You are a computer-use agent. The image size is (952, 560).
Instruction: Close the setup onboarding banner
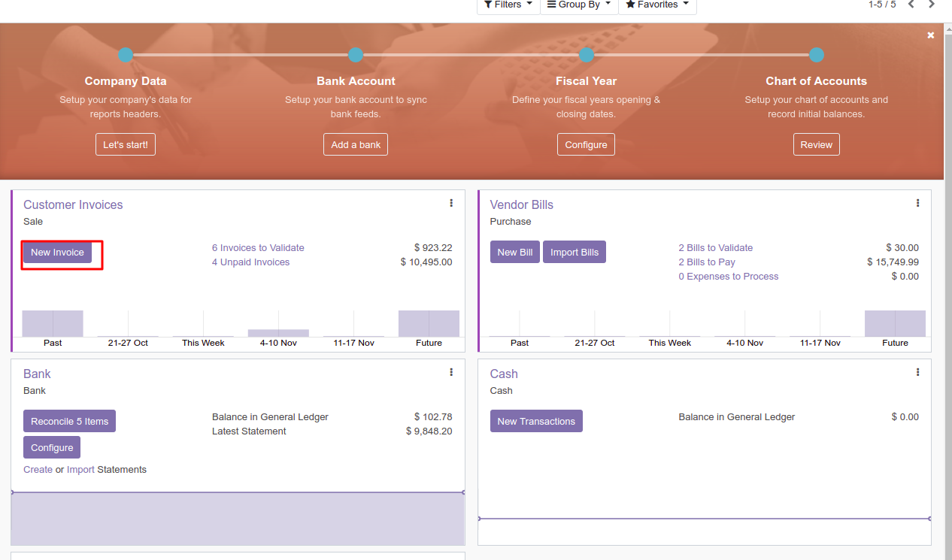pos(930,35)
